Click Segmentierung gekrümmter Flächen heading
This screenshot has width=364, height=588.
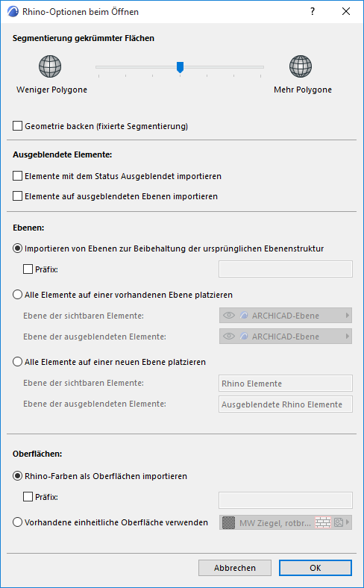(x=84, y=38)
